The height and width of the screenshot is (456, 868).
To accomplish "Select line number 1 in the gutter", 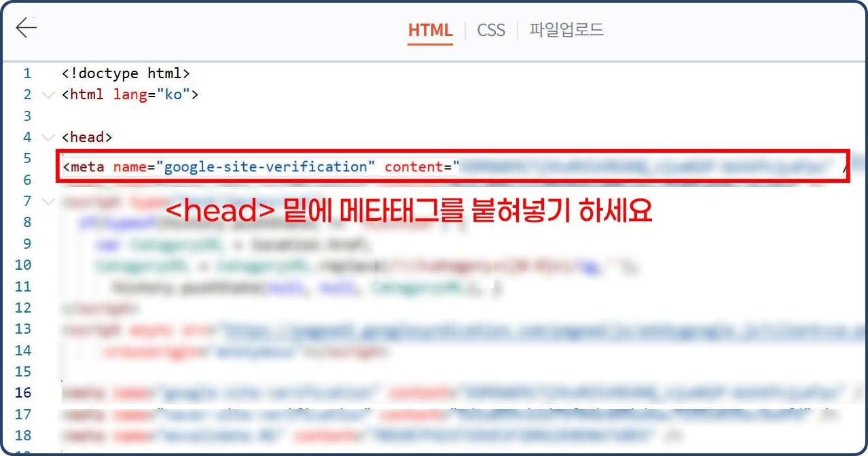I will tap(27, 73).
